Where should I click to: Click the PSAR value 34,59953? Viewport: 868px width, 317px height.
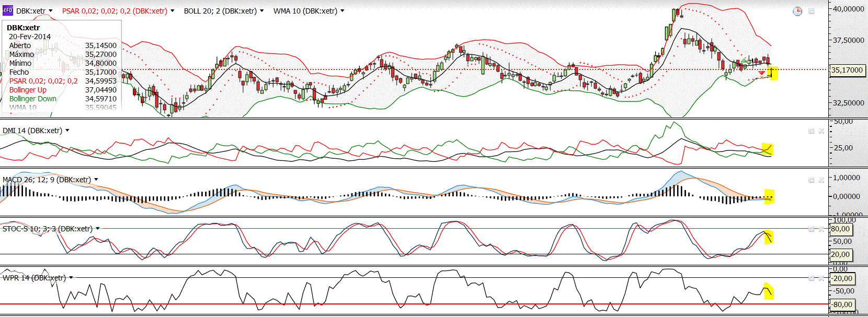pos(101,81)
